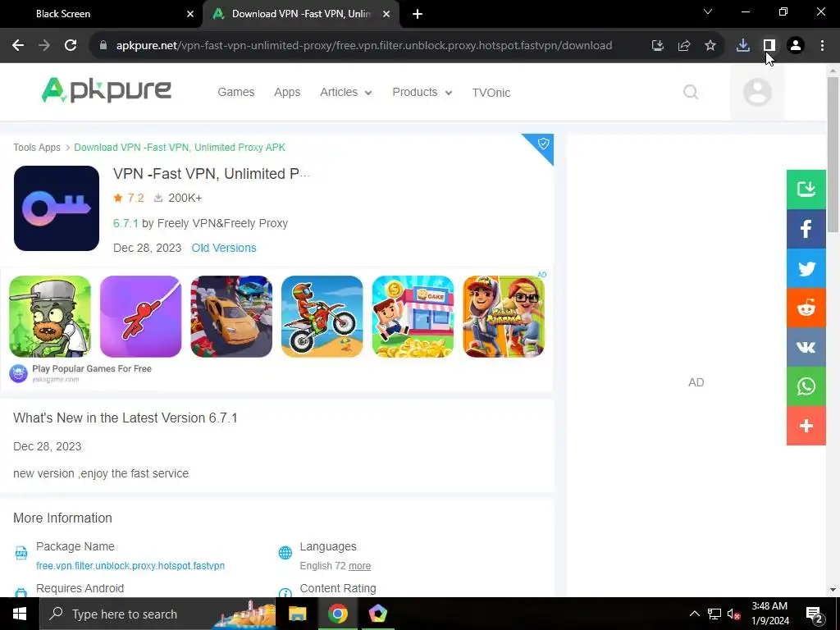Screen dimensions: 840x630
Task: Share on Facebook
Action: tap(806, 229)
